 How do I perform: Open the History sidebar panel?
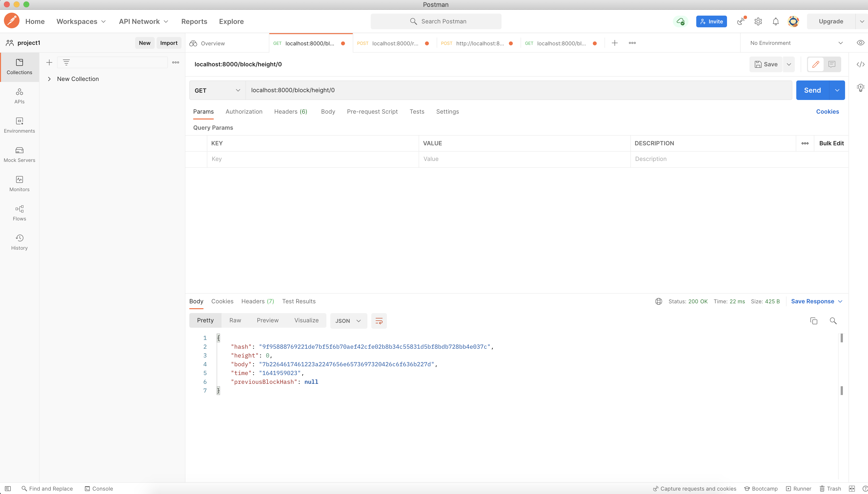coord(19,242)
